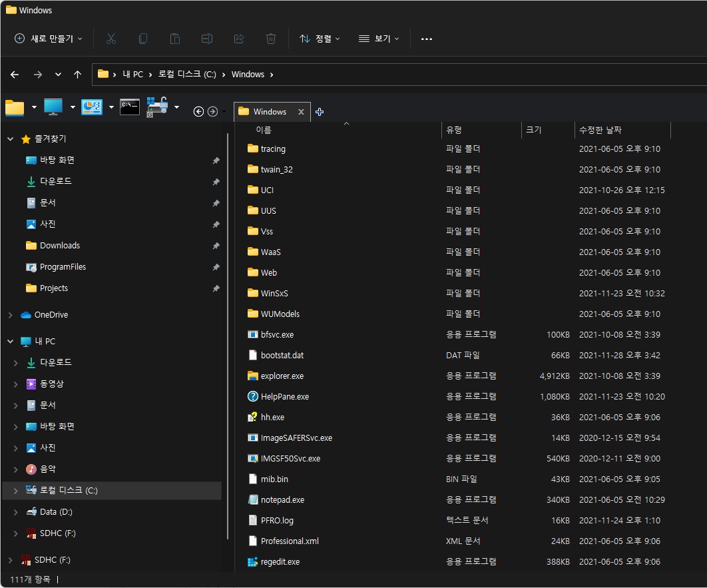Click the Rename icon in toolbar
Viewport: 707px width, 588px height.
[207, 39]
